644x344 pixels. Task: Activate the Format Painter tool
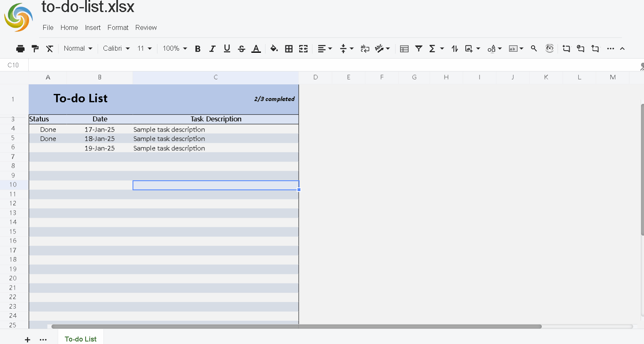35,49
